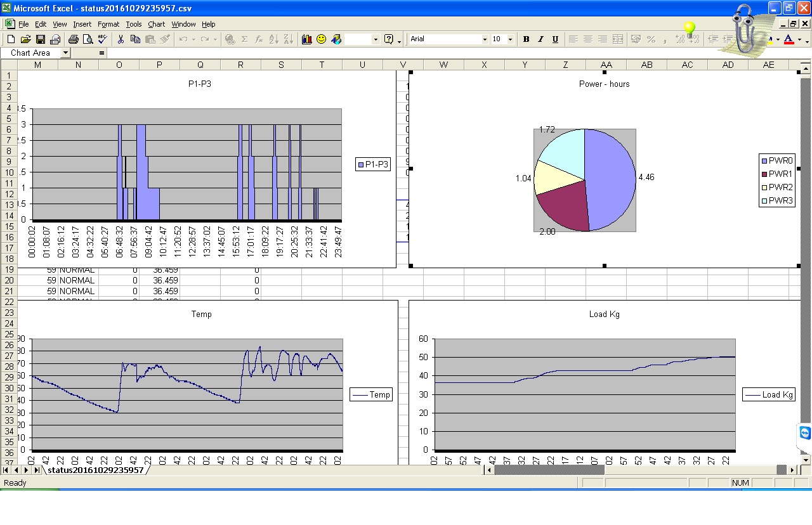Open the Chart menu
Screen dimensions: 812x525
[156, 24]
